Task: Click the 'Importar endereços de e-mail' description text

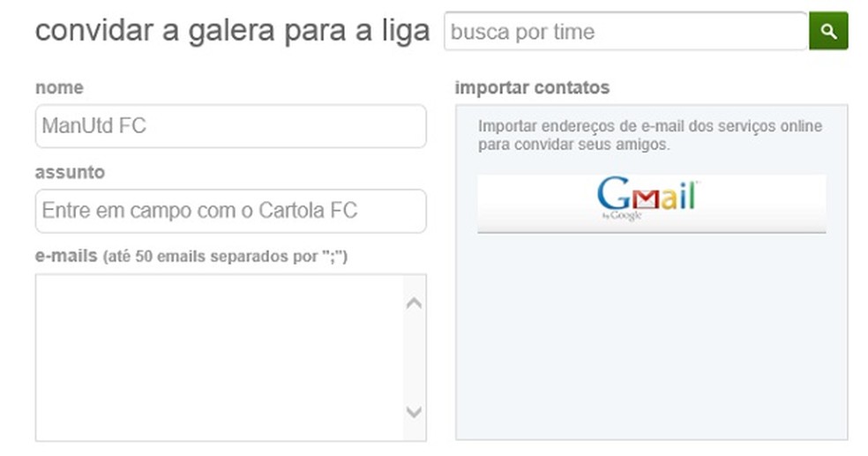Action: pyautogui.click(x=649, y=127)
